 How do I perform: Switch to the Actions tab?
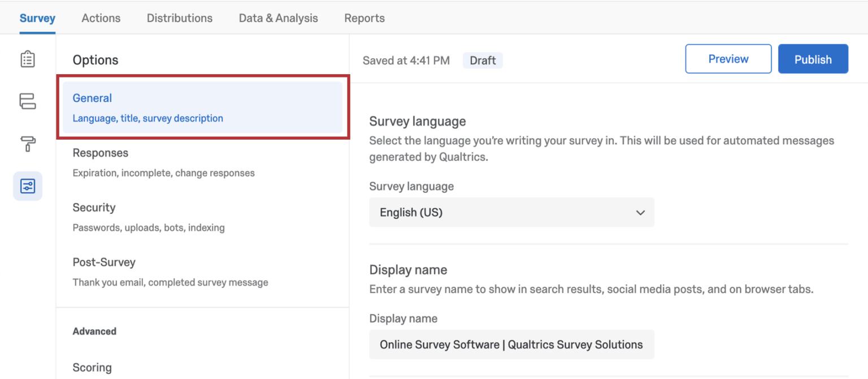(101, 18)
